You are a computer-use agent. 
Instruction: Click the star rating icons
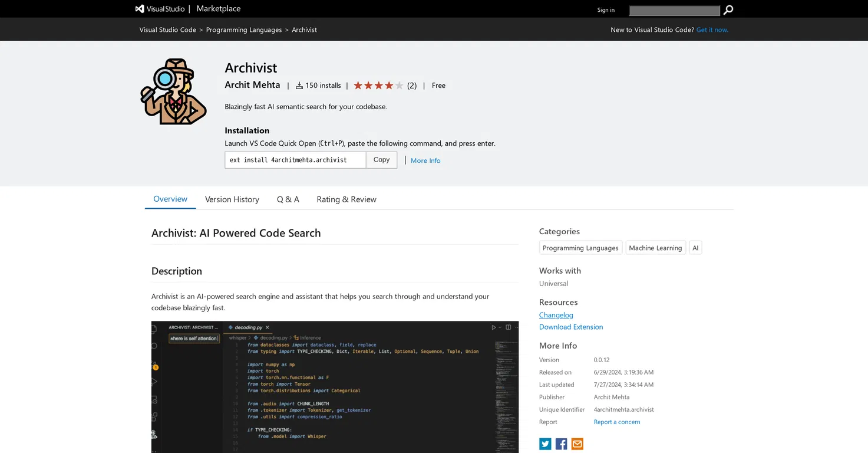(x=378, y=86)
